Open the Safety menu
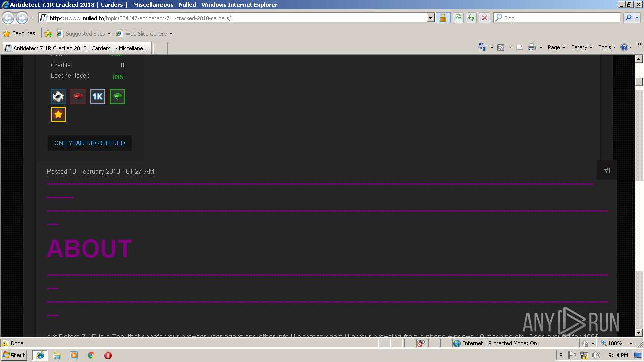This screenshot has width=644, height=362. click(x=582, y=47)
